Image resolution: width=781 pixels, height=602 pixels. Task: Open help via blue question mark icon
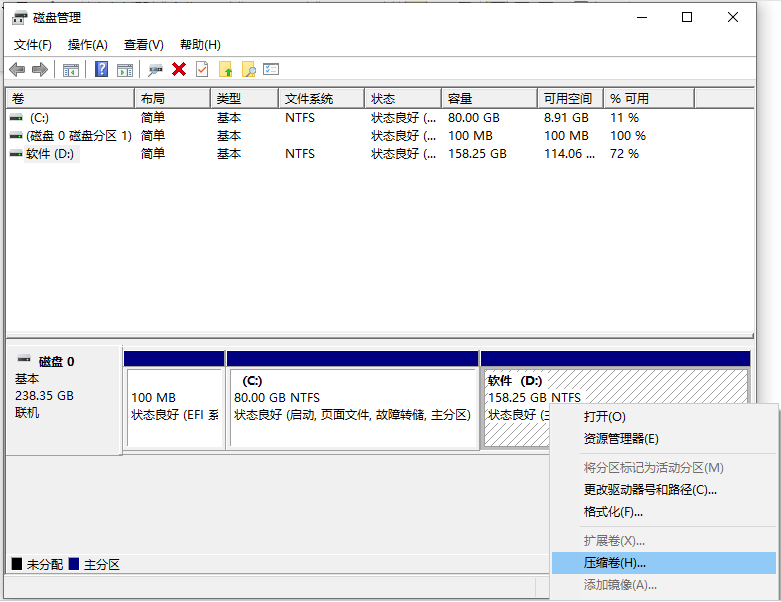(101, 69)
